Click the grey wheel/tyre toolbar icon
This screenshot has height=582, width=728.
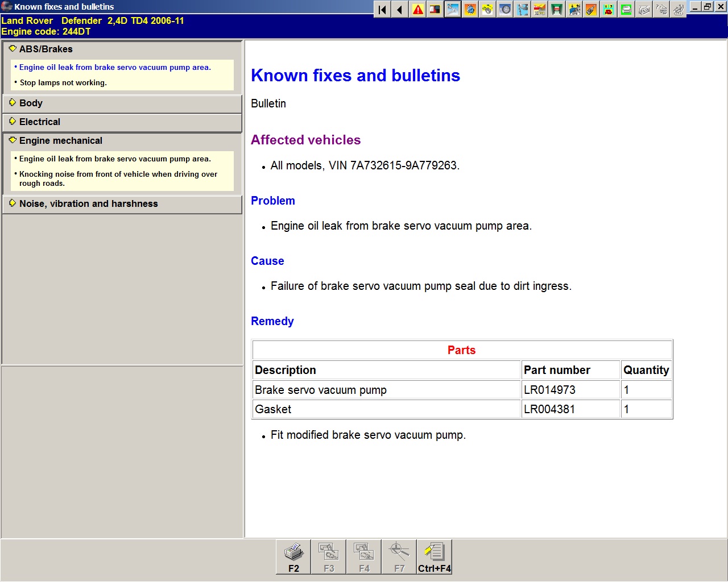point(505,10)
